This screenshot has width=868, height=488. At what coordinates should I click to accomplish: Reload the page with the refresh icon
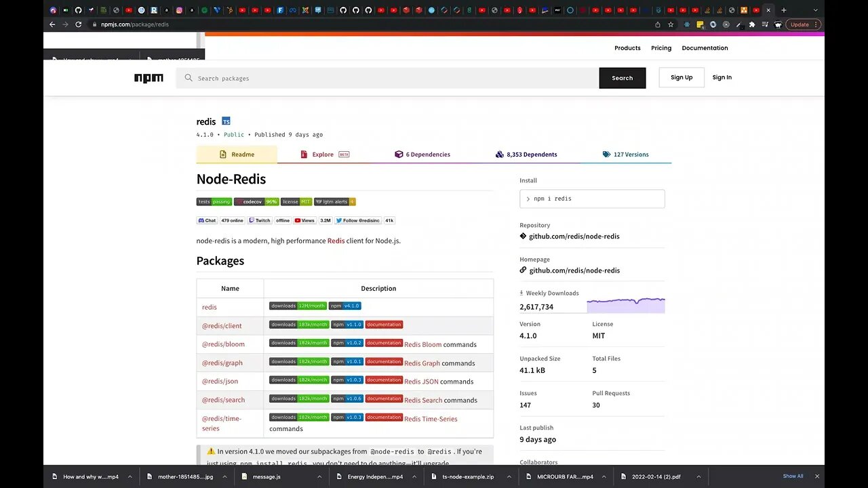(x=78, y=24)
